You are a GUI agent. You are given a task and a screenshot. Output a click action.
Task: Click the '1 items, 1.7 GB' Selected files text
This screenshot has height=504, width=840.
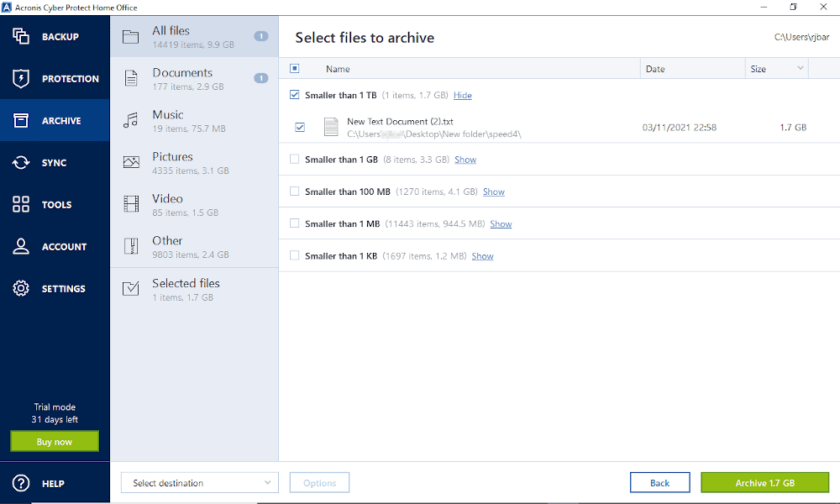[x=182, y=297]
